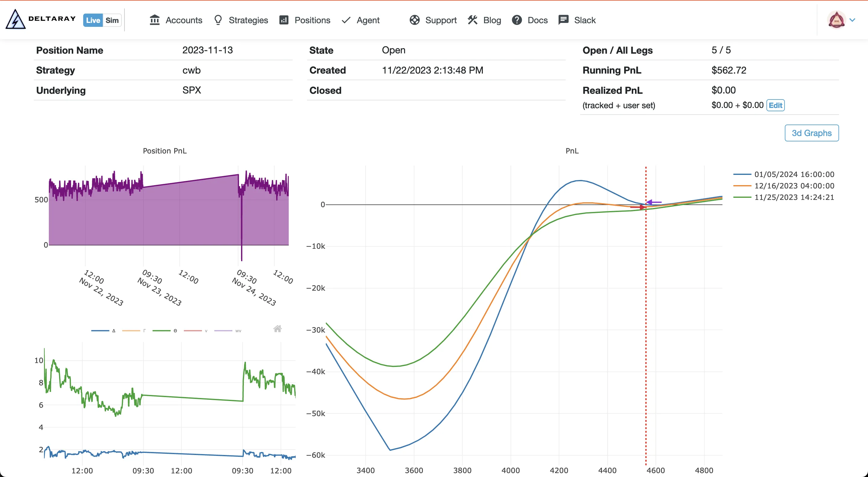Click the Blog tools icon
Screen dimensions: 868x477
(472, 20)
